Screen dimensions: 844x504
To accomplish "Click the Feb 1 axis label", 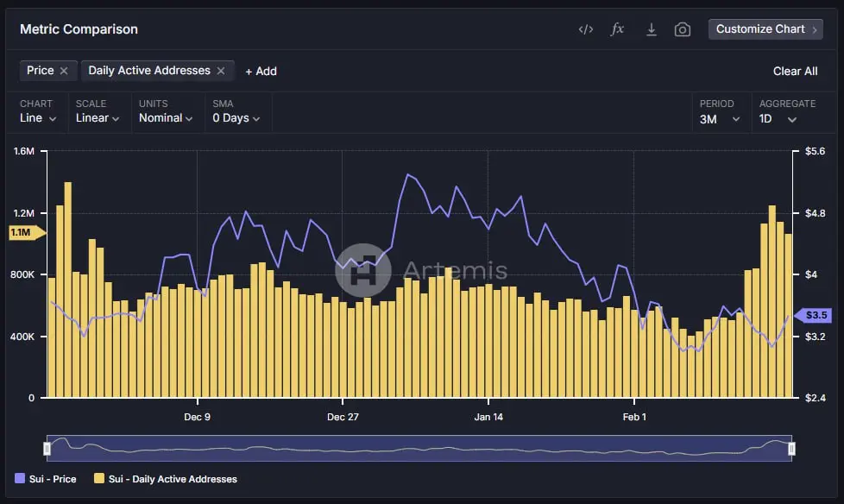I will (634, 417).
